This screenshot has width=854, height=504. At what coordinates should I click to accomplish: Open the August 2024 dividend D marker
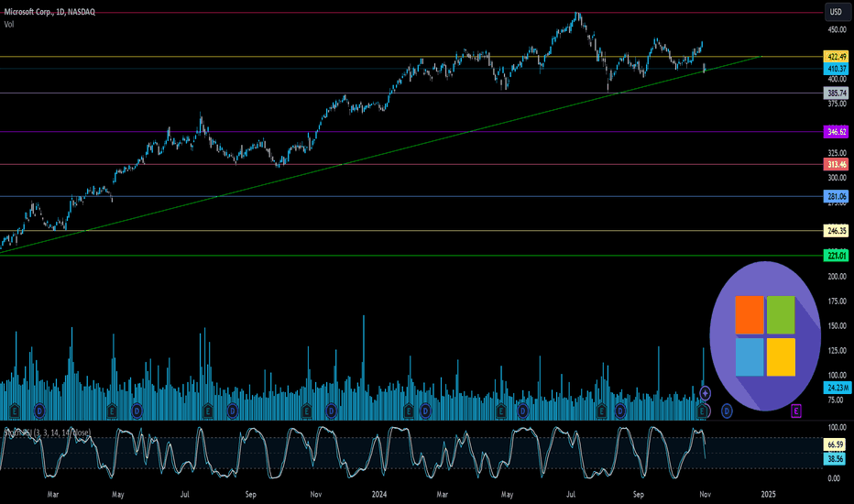coord(620,411)
